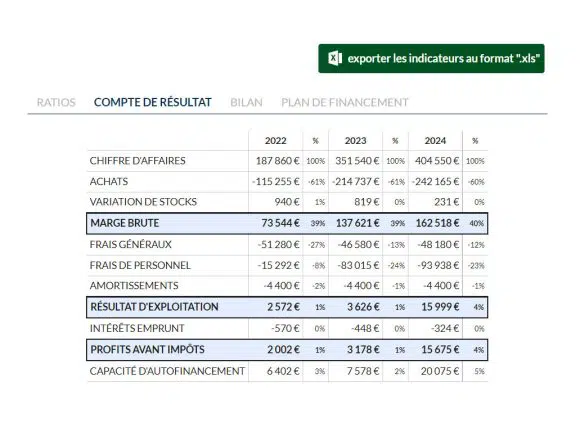This screenshot has height=427, width=580.
Task: Click the 187 860 € revenue value
Action: click(x=278, y=161)
